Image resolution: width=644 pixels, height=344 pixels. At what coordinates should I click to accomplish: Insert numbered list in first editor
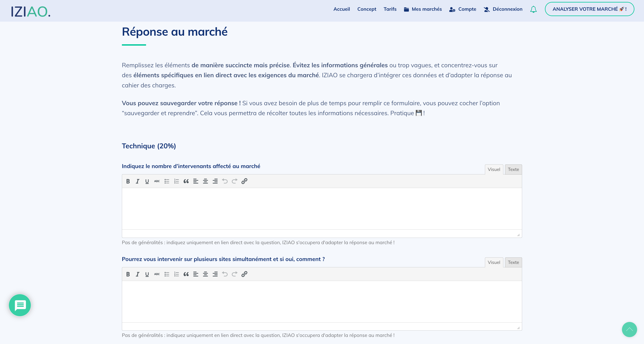pos(177,181)
